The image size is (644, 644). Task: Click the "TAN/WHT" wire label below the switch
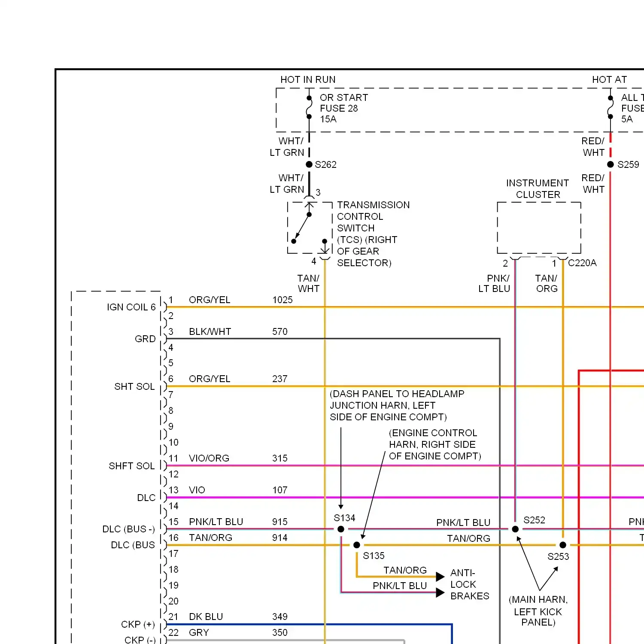(308, 283)
